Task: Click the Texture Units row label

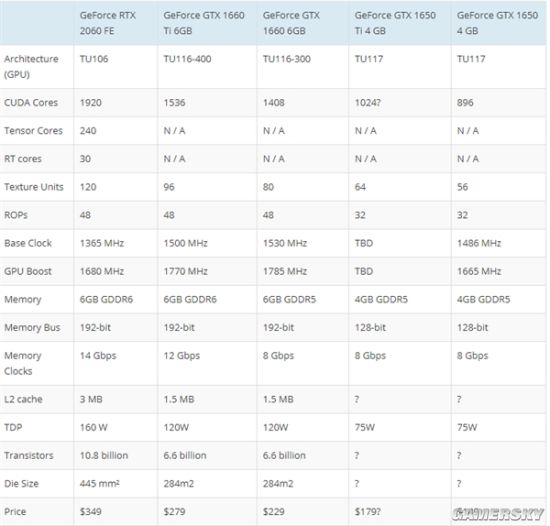Action: pos(34,187)
